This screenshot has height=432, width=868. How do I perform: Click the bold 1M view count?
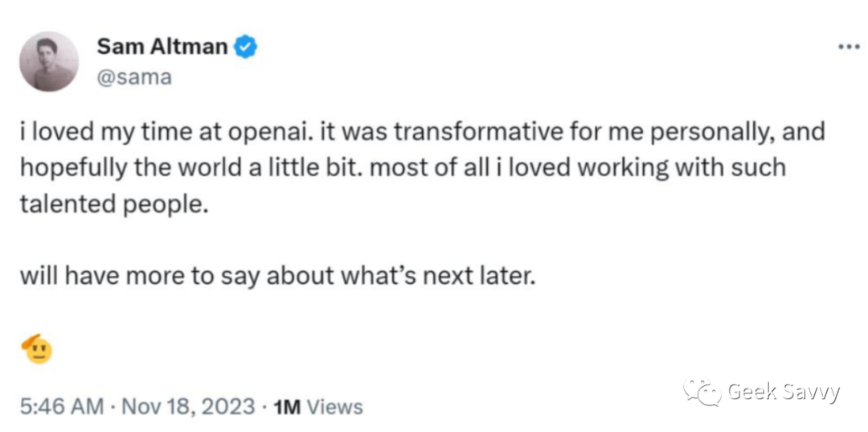pyautogui.click(x=287, y=408)
